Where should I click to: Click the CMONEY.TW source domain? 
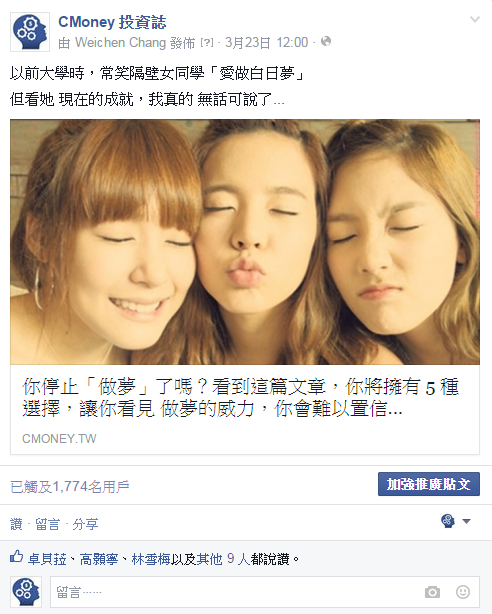(x=59, y=439)
